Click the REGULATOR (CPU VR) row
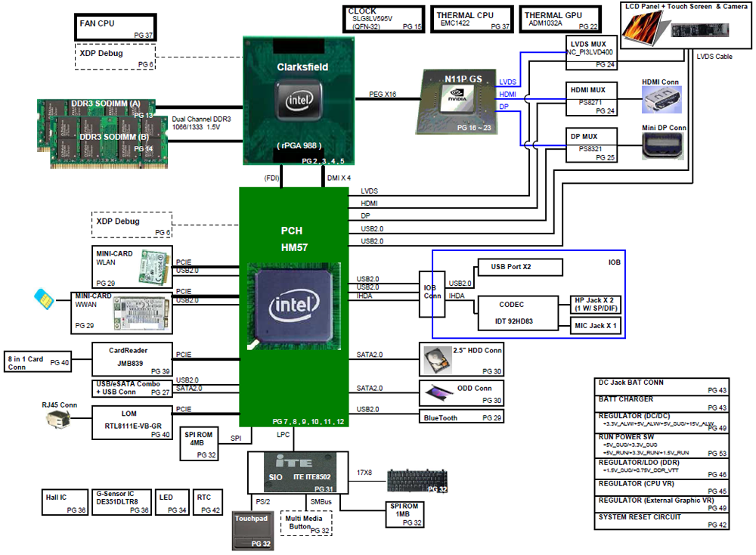The height and width of the screenshot is (555, 756). (x=661, y=488)
